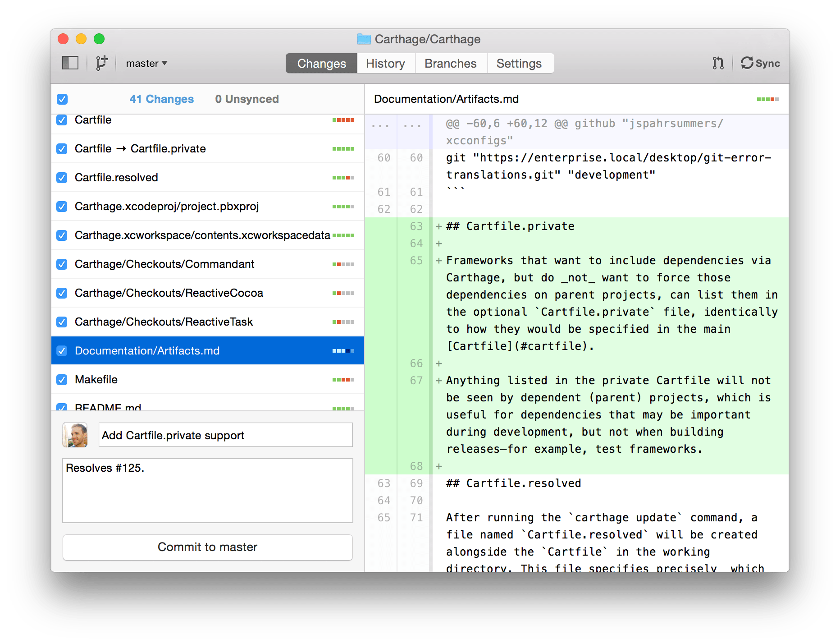Open the Settings tab
Viewport: 840px width, 644px height.
point(519,64)
